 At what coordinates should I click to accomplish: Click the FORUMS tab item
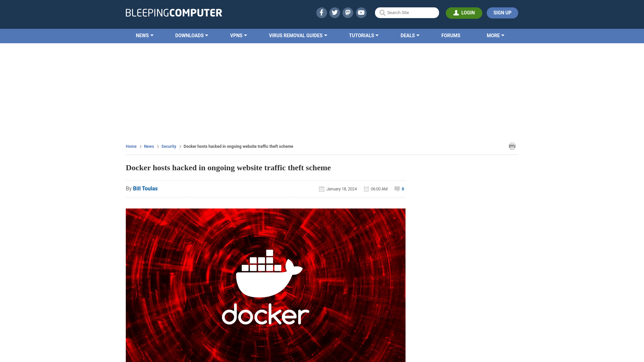[x=451, y=35]
